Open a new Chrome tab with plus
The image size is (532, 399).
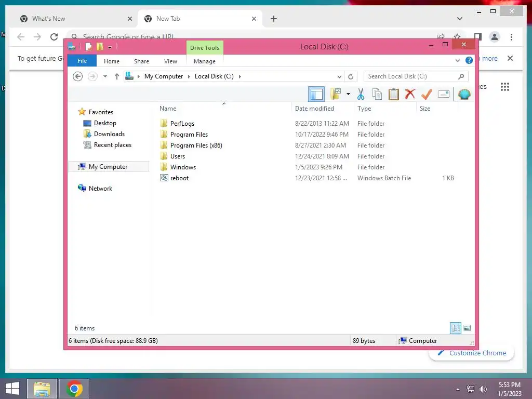pyautogui.click(x=274, y=19)
